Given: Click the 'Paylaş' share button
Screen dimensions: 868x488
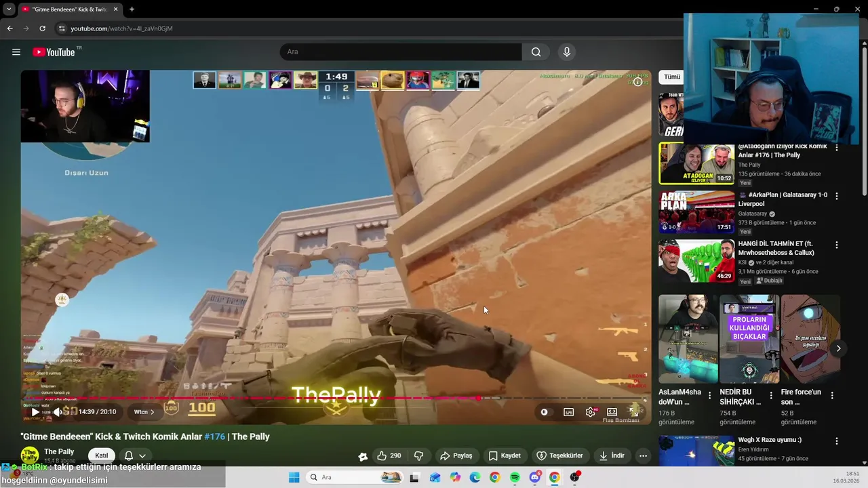Looking at the screenshot, I should coord(456,455).
